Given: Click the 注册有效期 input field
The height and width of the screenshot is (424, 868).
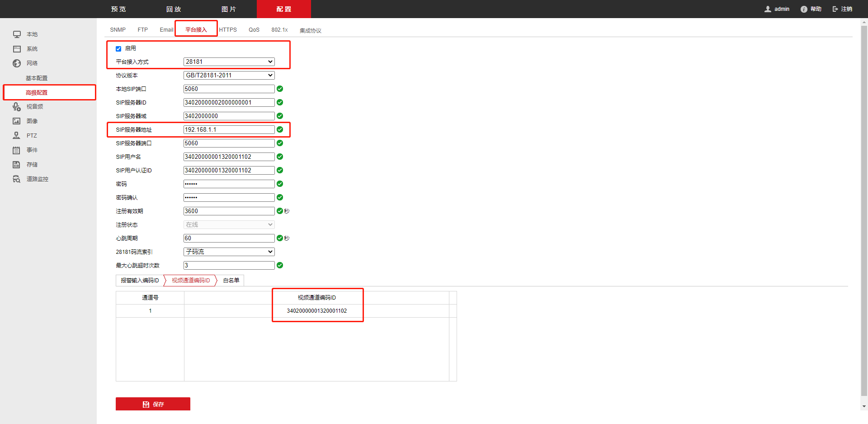Looking at the screenshot, I should pyautogui.click(x=229, y=211).
